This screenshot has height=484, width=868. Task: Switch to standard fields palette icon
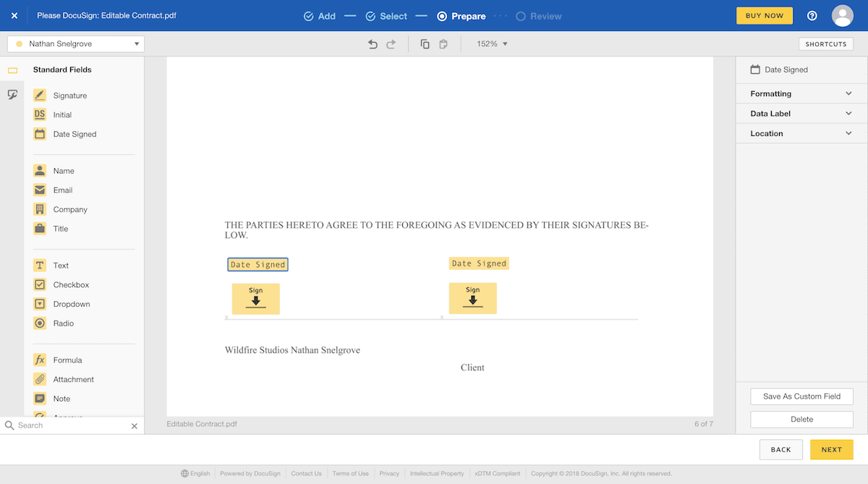(12, 70)
